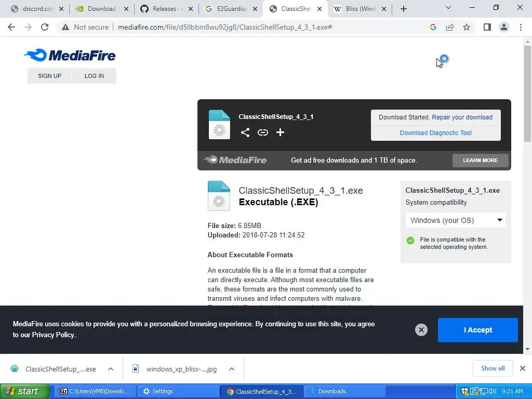Image resolution: width=532 pixels, height=399 pixels.
Task: Open the Not secure site info warning
Action: (85, 27)
